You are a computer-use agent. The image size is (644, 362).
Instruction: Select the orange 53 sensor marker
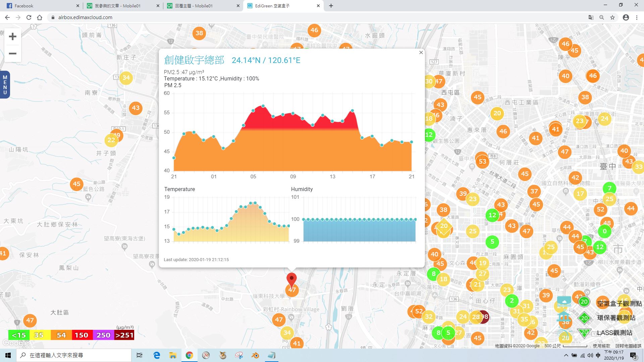coord(482,162)
